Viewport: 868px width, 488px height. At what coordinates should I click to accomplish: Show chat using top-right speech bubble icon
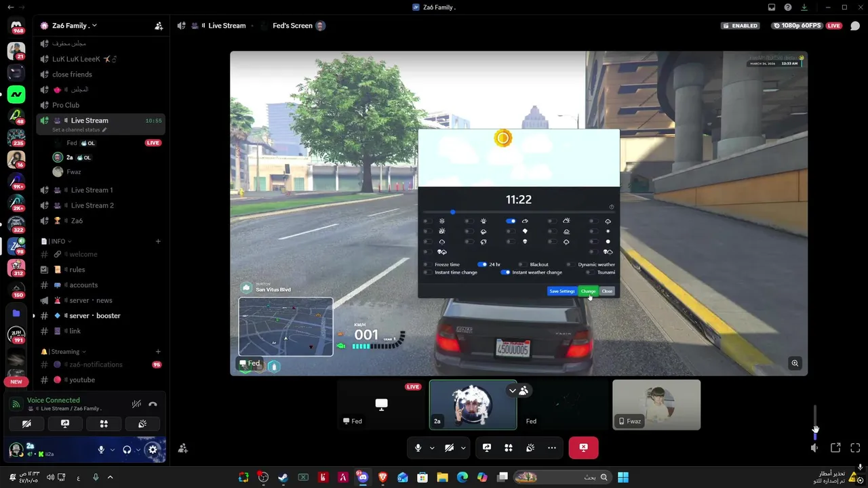855,26
